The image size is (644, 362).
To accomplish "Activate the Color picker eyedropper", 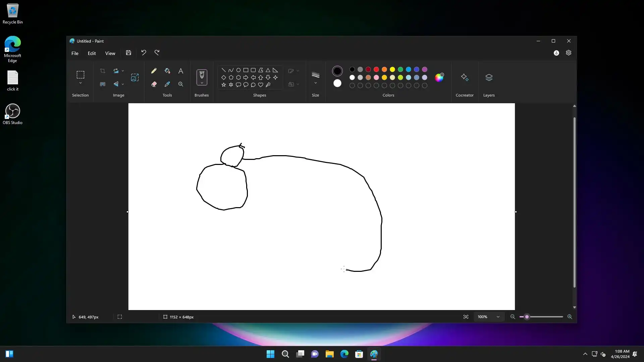I will [x=167, y=84].
